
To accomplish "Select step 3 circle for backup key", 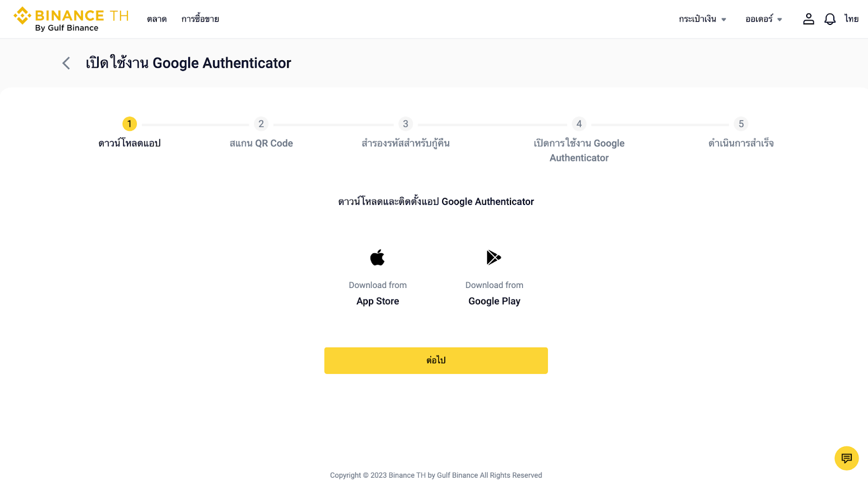I will (x=405, y=124).
